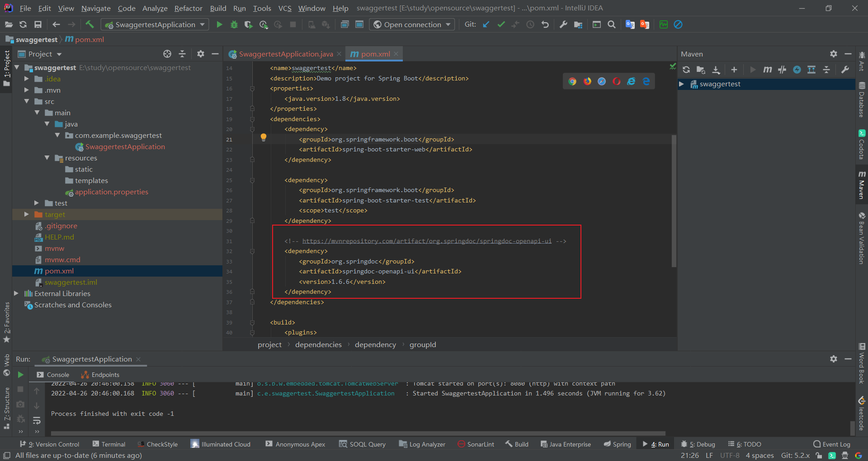
Task: Select Console tab in Run panel
Action: point(53,375)
